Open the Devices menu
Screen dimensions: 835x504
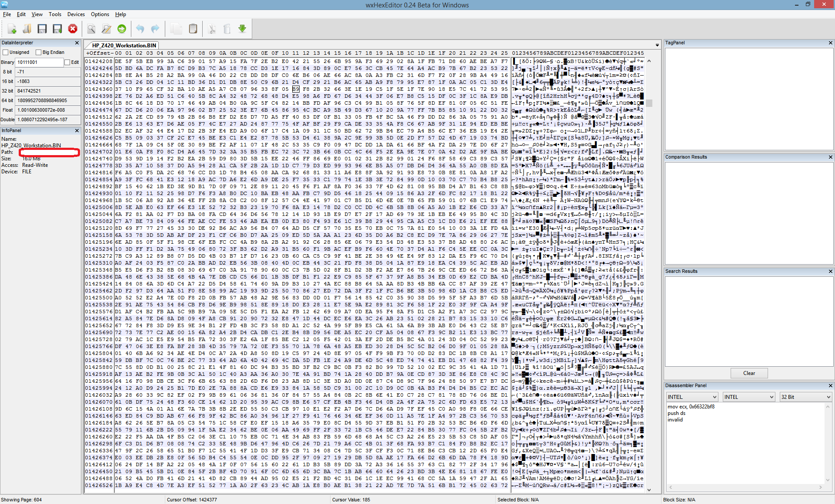pos(76,14)
